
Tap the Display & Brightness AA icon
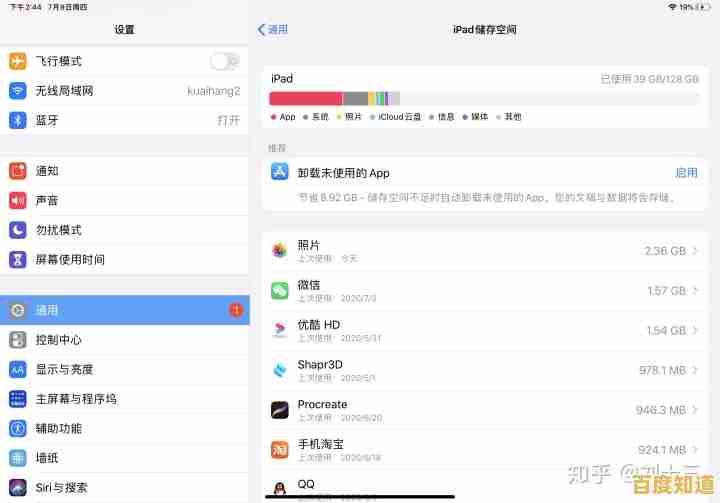(x=17, y=369)
